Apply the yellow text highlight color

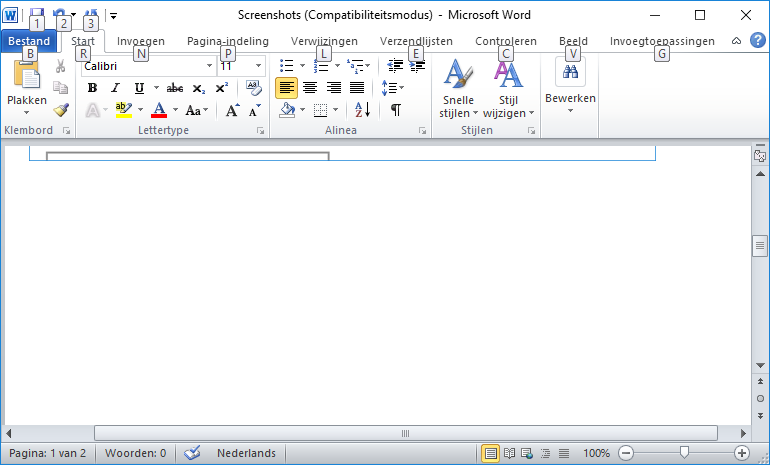124,110
